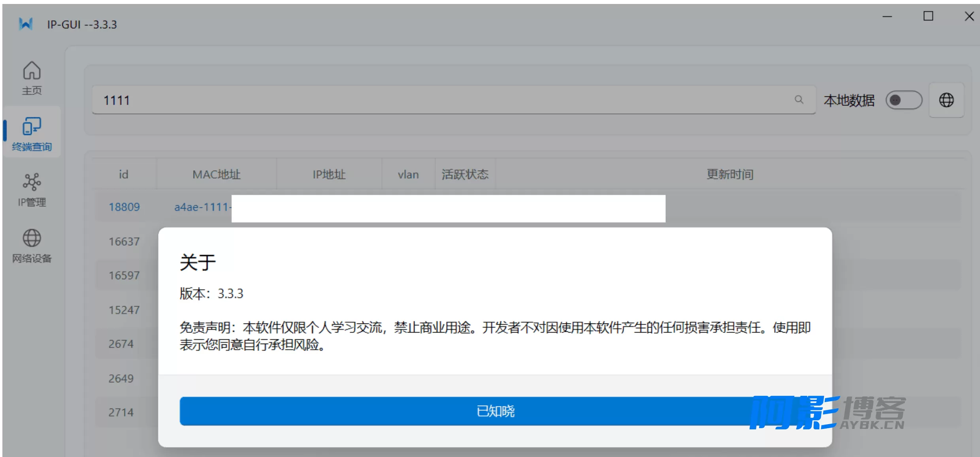The width and height of the screenshot is (980, 457).
Task: Click the search magnifier icon
Action: pos(799,100)
